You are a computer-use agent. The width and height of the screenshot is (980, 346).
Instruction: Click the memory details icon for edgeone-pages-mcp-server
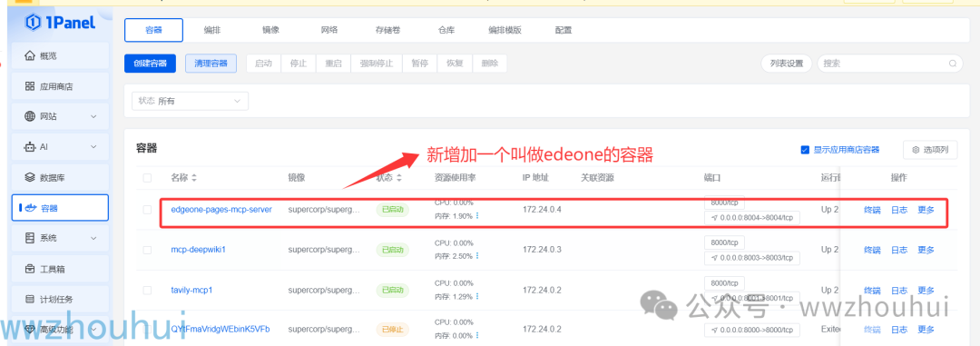tap(477, 216)
